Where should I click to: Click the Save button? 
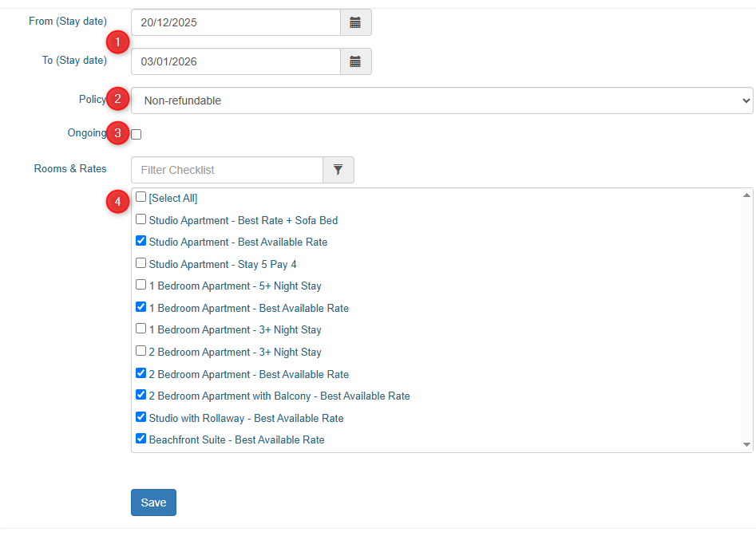153,503
